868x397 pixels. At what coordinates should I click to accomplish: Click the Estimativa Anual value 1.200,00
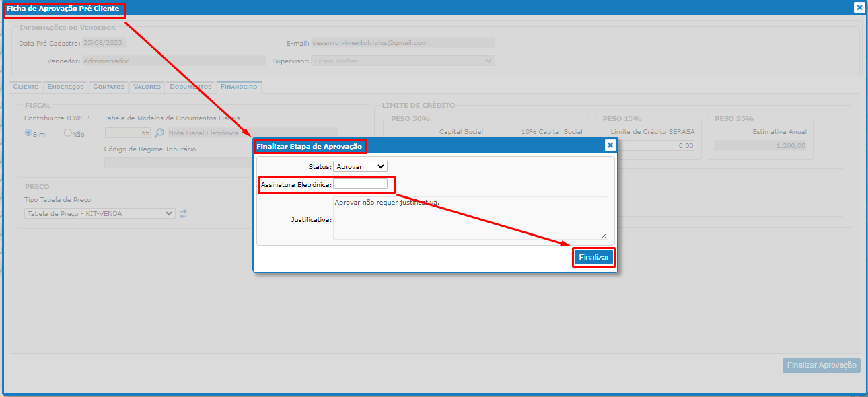coord(760,145)
